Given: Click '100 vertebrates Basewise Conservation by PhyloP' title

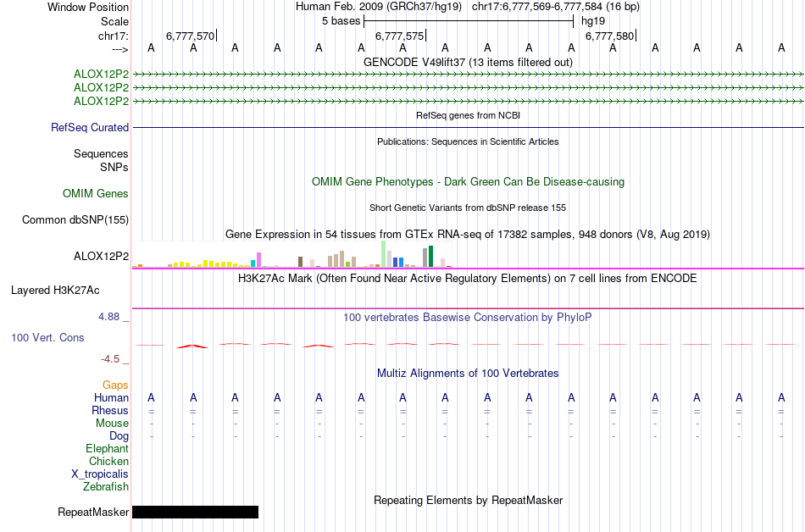Looking at the screenshot, I should [x=468, y=318].
